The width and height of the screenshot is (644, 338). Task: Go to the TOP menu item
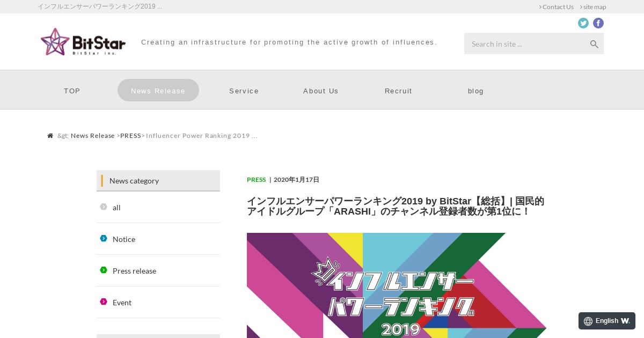point(72,91)
